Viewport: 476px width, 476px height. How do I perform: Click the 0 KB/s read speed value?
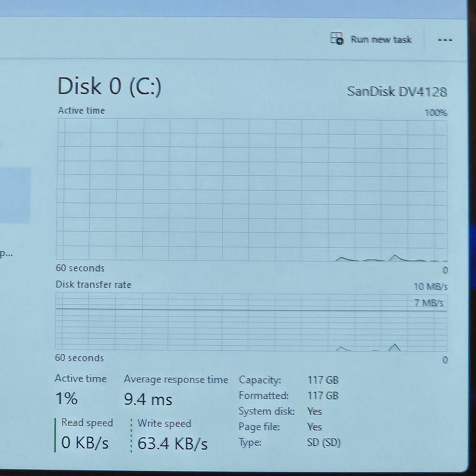pos(85,443)
